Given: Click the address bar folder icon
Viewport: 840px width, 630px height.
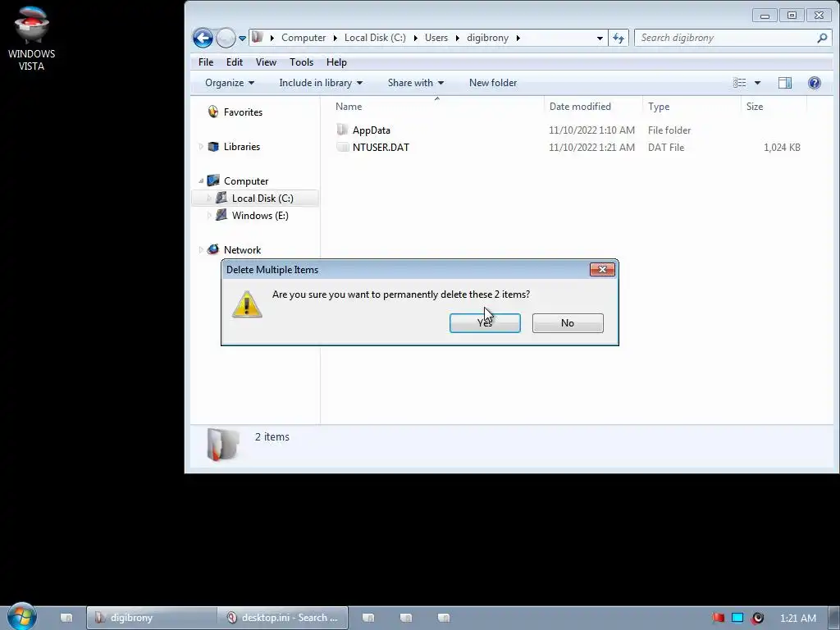Looking at the screenshot, I should 257,38.
